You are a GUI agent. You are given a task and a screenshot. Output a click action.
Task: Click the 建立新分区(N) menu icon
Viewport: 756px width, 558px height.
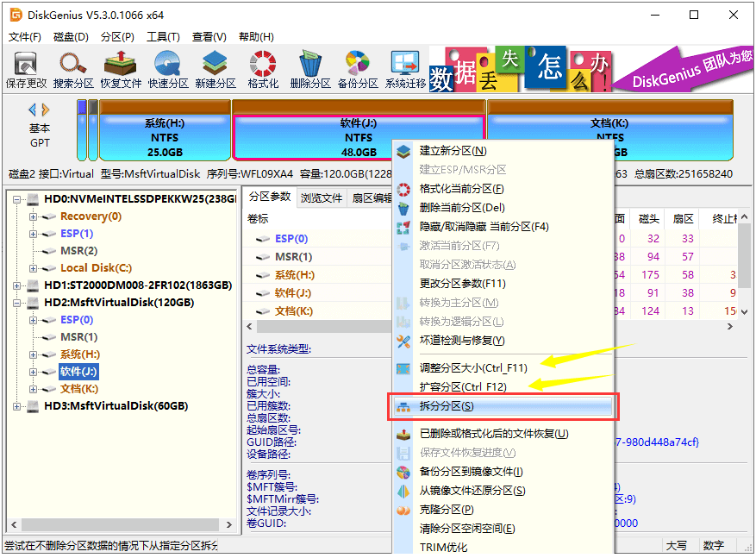pyautogui.click(x=403, y=152)
